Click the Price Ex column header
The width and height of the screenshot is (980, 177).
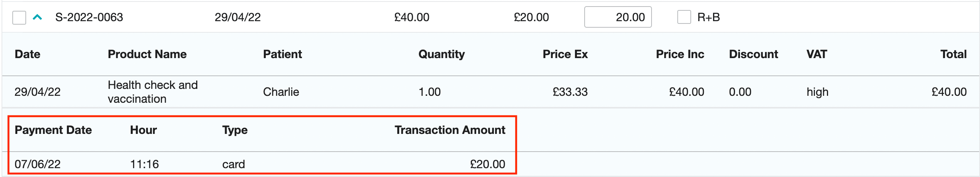click(565, 54)
